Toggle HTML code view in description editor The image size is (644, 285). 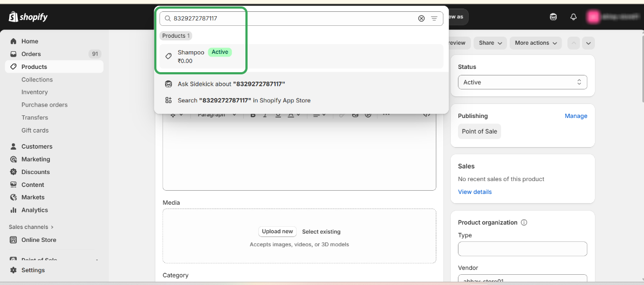click(x=427, y=115)
